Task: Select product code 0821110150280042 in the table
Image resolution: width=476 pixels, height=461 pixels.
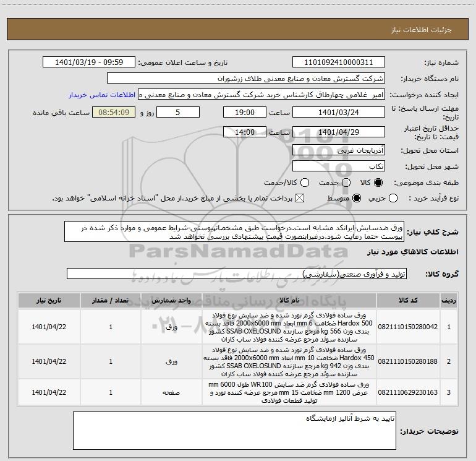Action: [x=408, y=327]
